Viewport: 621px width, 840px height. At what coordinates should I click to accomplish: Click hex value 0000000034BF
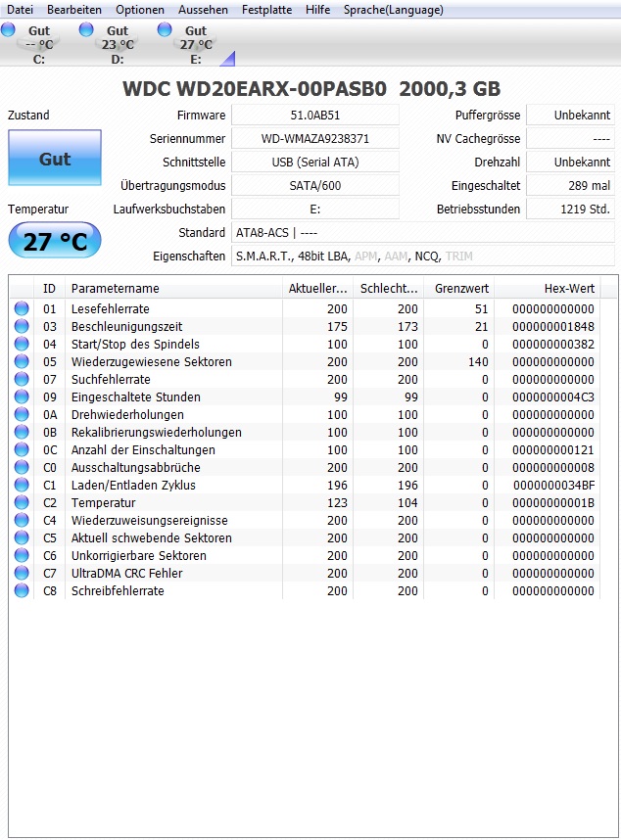click(x=553, y=486)
